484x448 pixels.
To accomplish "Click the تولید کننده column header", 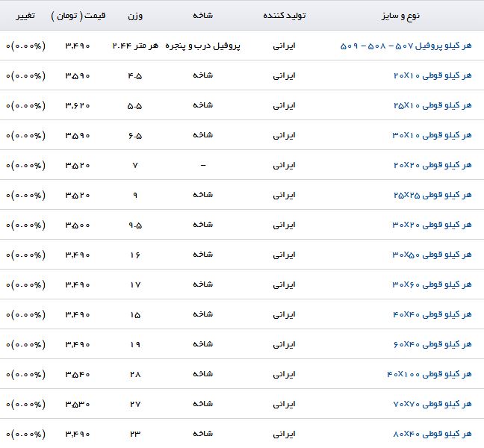I will 285,16.
